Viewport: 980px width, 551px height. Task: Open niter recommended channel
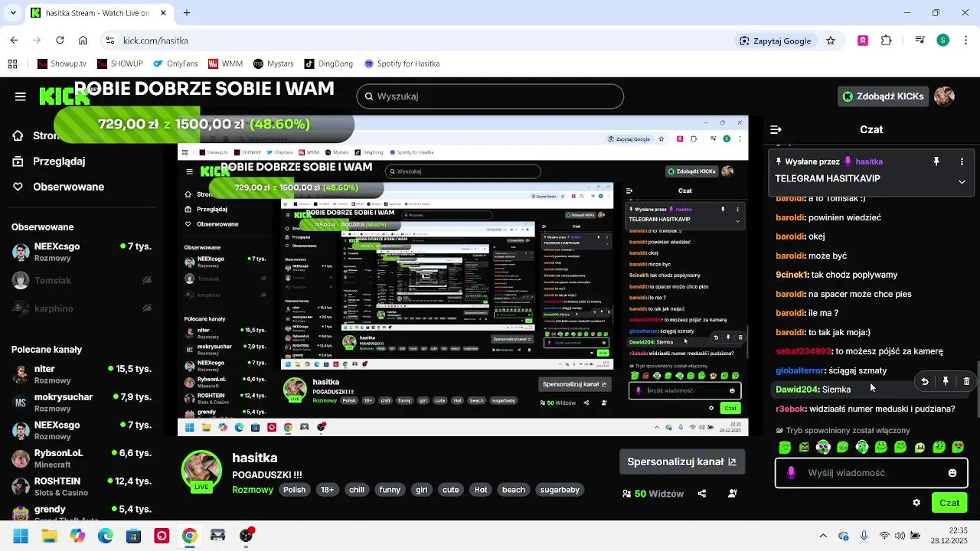(82, 374)
